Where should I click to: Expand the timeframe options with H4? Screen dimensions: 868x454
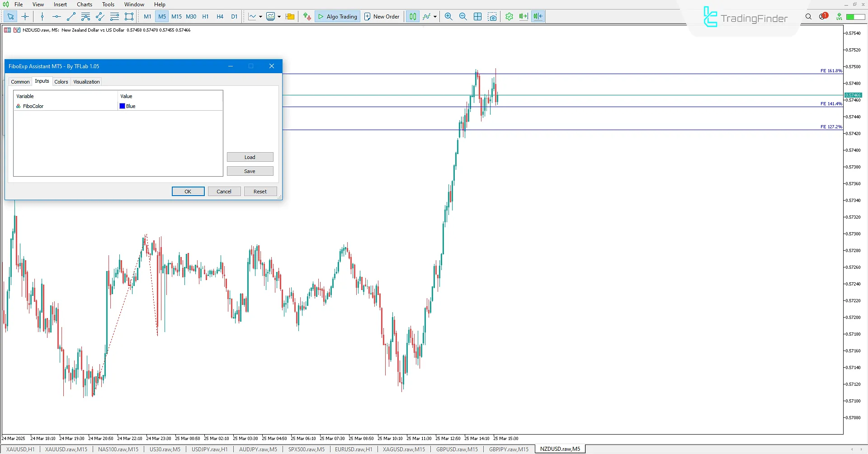pos(220,16)
